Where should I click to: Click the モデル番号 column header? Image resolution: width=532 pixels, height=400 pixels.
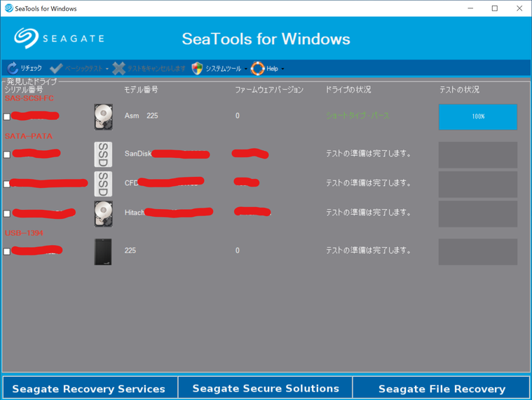(x=141, y=90)
